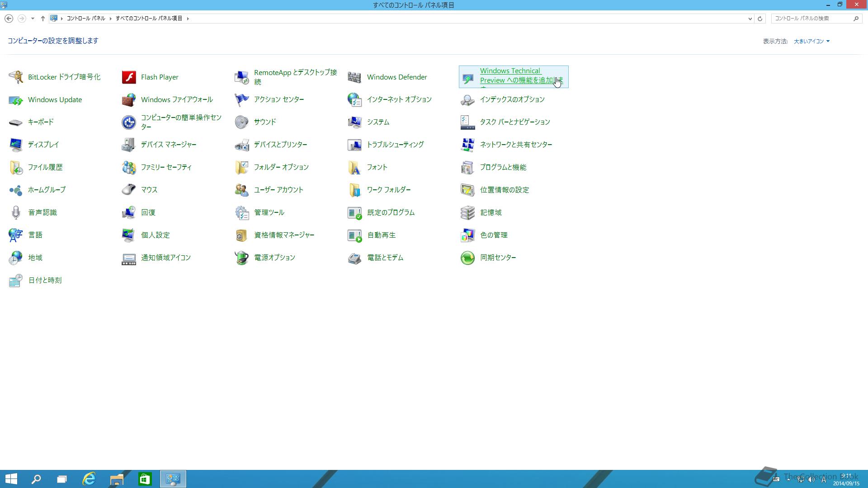This screenshot has width=868, height=488.
Task: Click the プログラムと機能 icon
Action: [468, 167]
